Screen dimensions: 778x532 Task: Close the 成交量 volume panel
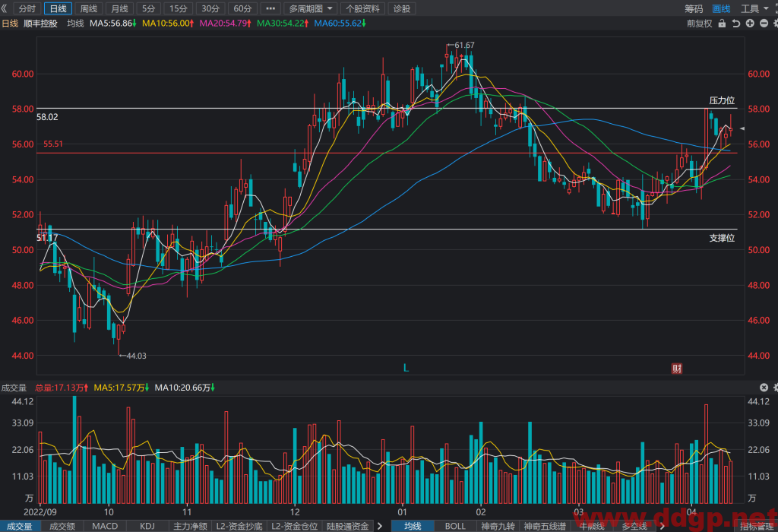[764, 388]
